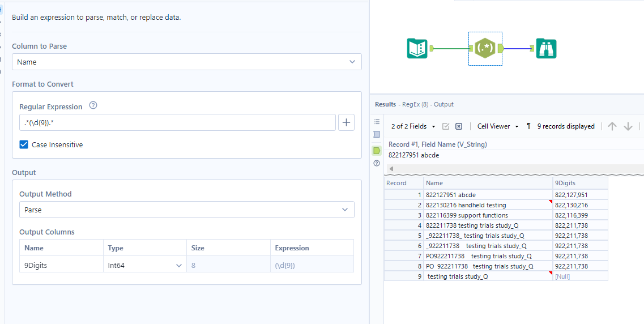Click the messages list icon in Results
The height and width of the screenshot is (324, 644).
[377, 122]
